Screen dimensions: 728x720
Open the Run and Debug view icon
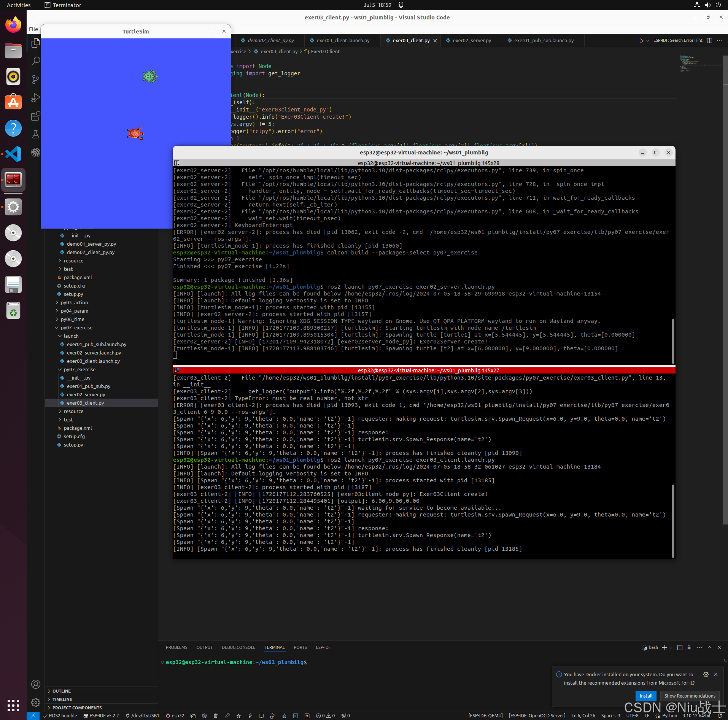35,98
